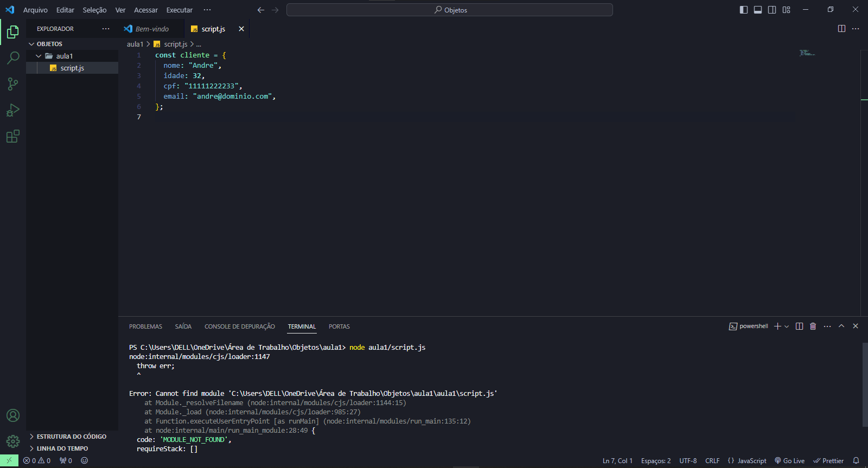Open the Seleção menu

pos(94,10)
